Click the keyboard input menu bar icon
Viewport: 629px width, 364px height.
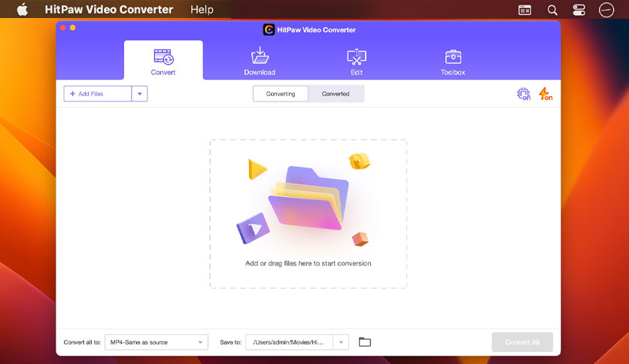pyautogui.click(x=524, y=10)
